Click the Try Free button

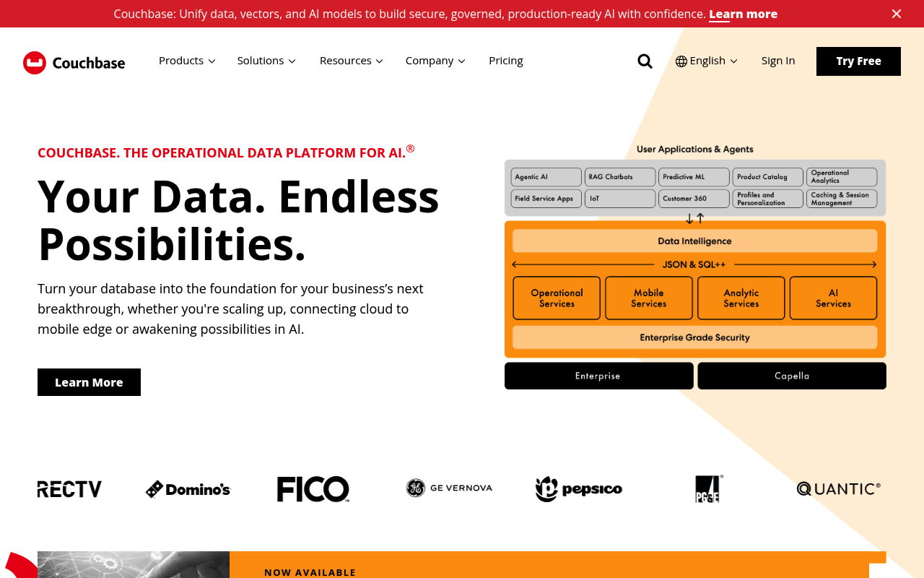click(x=858, y=61)
